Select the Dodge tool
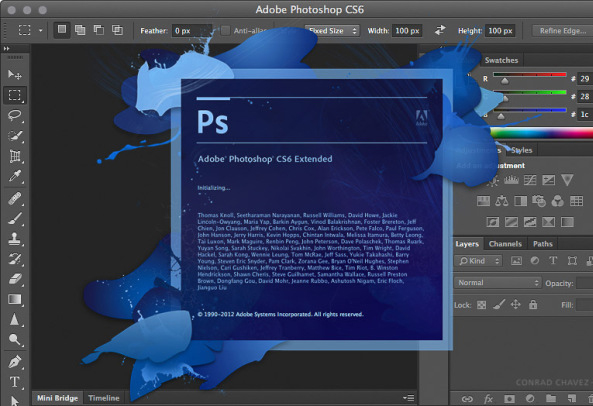This screenshot has height=406, width=593. tap(15, 339)
